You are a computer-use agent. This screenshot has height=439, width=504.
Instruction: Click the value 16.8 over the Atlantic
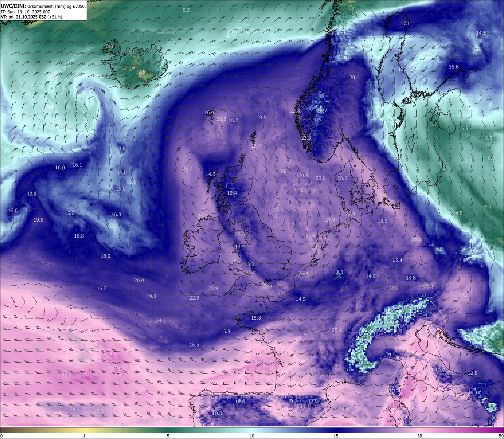coord(79,236)
